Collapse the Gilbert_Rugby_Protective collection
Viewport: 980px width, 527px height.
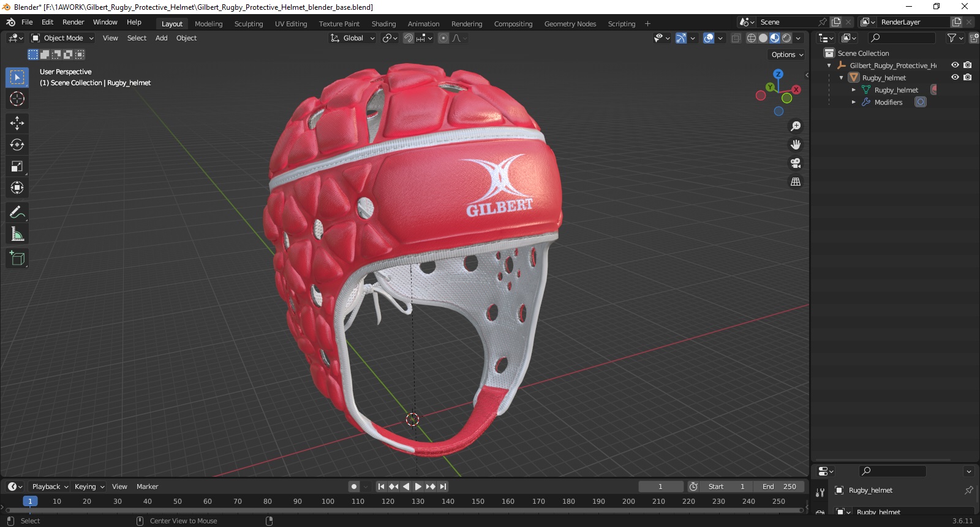(829, 66)
